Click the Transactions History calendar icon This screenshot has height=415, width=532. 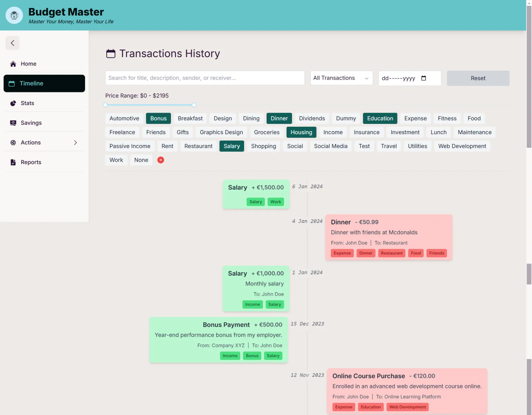click(111, 54)
